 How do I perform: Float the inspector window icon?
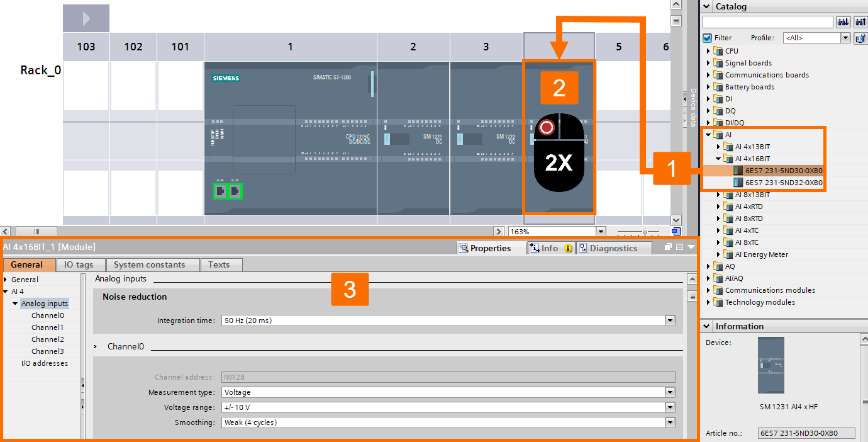[669, 247]
